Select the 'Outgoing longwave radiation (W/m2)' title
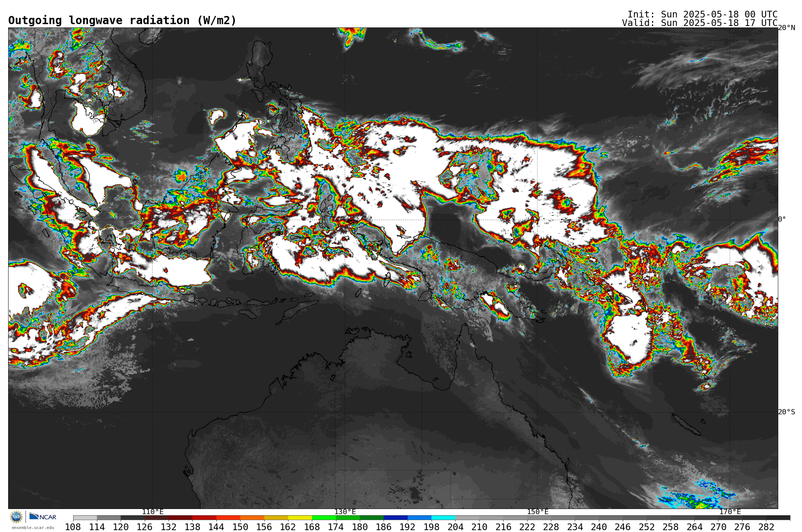 [122, 20]
